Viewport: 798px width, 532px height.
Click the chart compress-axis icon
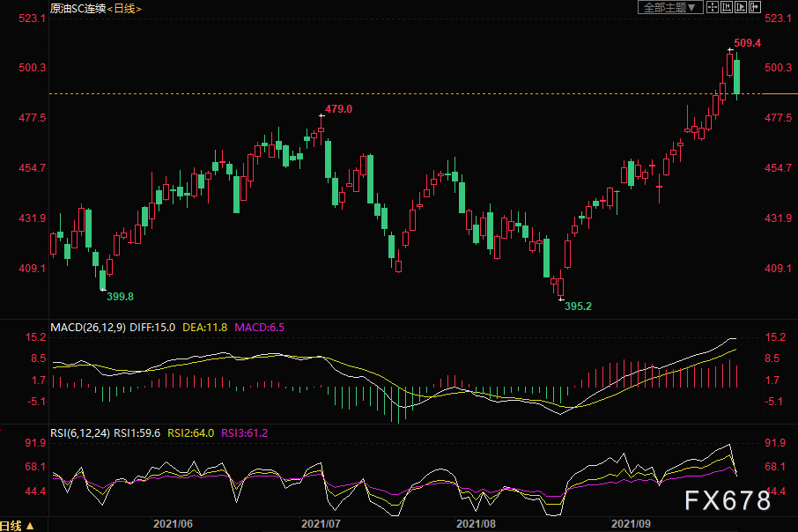pos(727,7)
